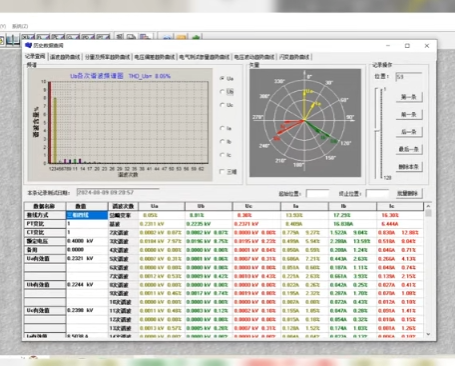Click the test date field 2024-08-09 09:28:57
The width and height of the screenshot is (455, 366).
118,193
